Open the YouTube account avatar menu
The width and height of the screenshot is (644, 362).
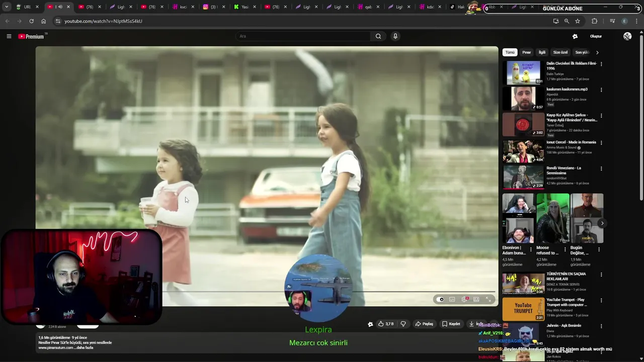[x=627, y=36]
